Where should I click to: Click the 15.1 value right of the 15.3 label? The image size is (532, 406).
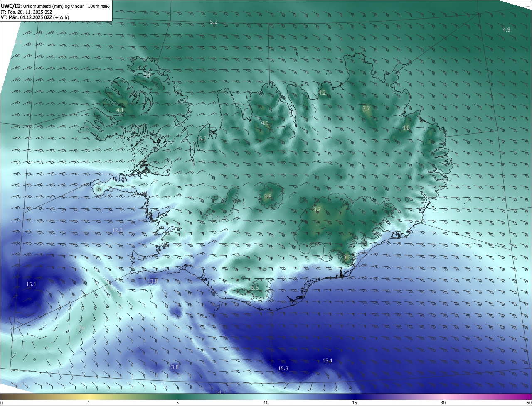pyautogui.click(x=328, y=360)
